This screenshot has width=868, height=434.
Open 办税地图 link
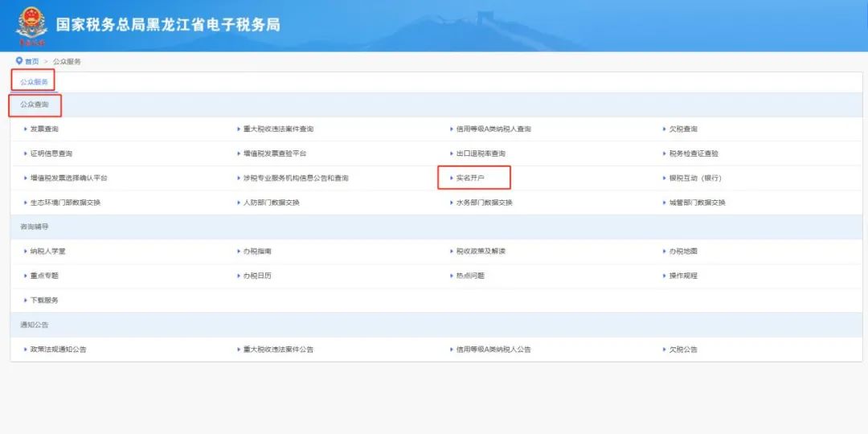pos(683,252)
